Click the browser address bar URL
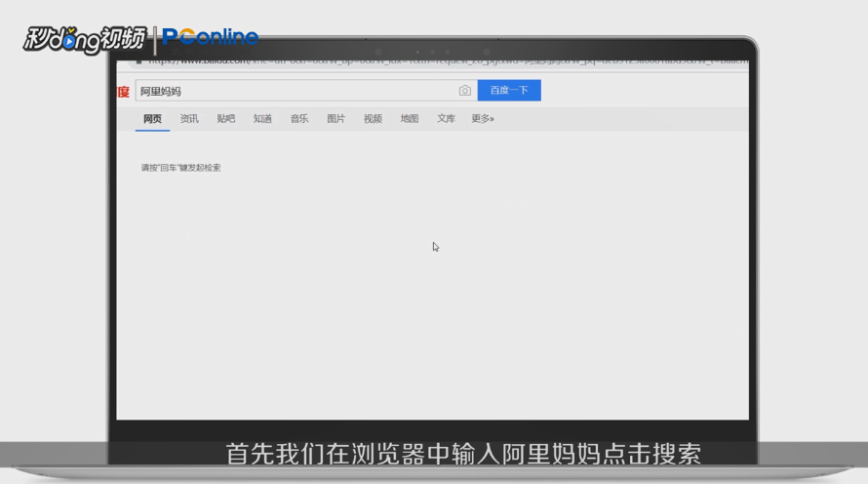 (448, 60)
